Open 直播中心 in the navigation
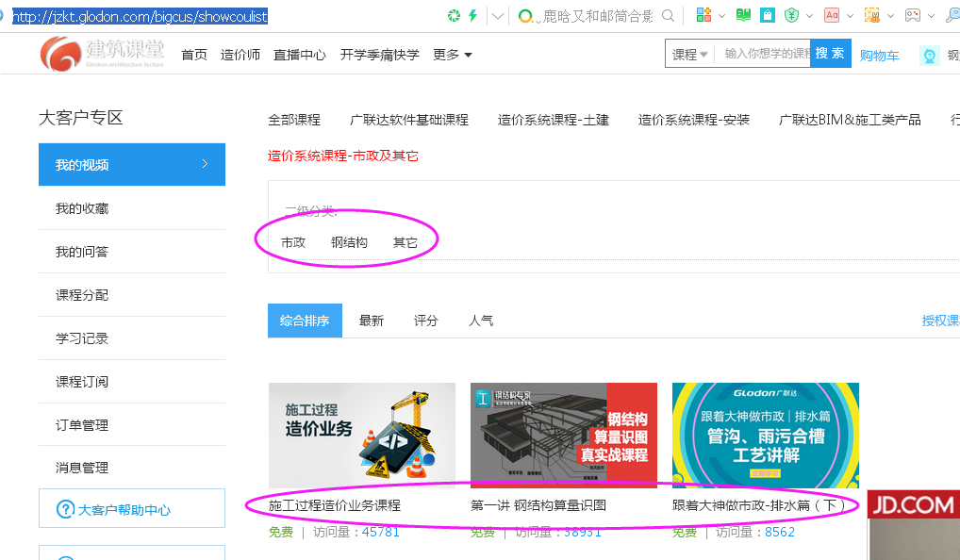 299,55
